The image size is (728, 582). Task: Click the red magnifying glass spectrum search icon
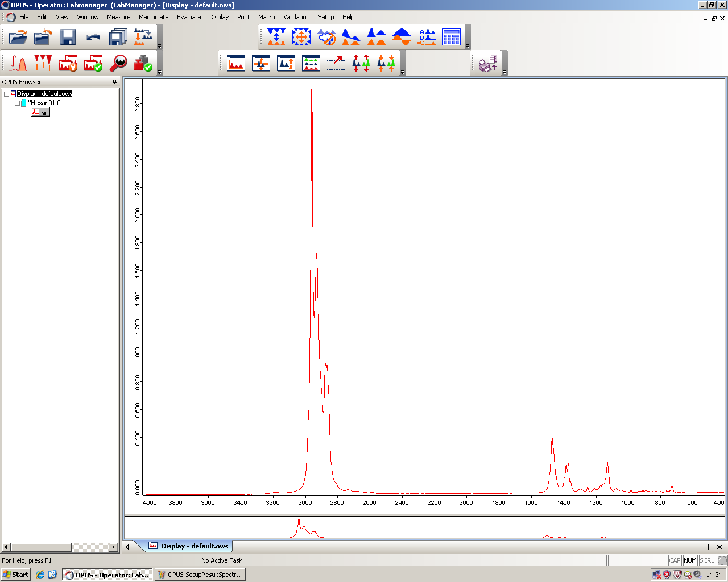pyautogui.click(x=118, y=63)
